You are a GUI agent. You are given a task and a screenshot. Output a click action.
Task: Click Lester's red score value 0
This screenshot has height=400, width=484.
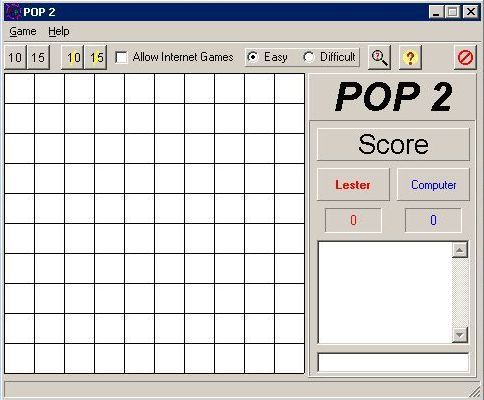pyautogui.click(x=353, y=220)
